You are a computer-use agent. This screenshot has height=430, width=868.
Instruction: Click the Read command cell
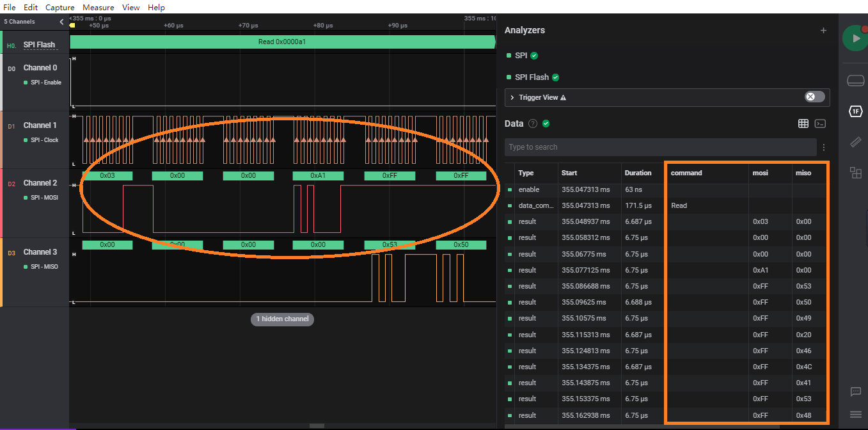click(679, 205)
